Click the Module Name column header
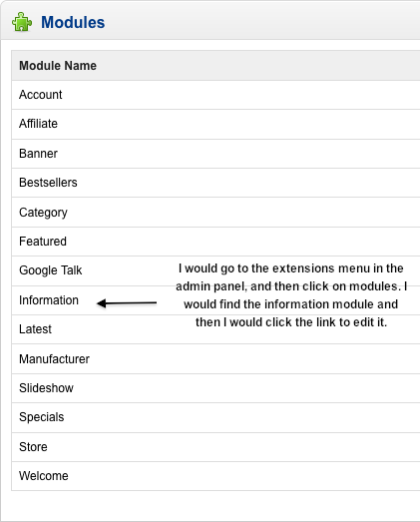Screen dimensions: 420x522 pyautogui.click(x=58, y=66)
